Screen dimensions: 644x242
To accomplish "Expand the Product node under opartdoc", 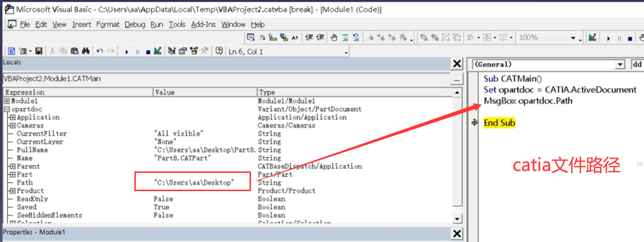I will click(12, 191).
